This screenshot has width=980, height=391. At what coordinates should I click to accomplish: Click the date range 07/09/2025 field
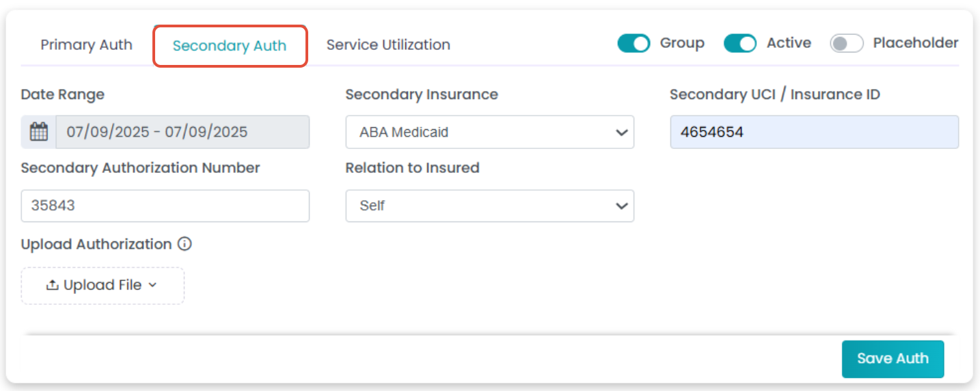coord(182,132)
